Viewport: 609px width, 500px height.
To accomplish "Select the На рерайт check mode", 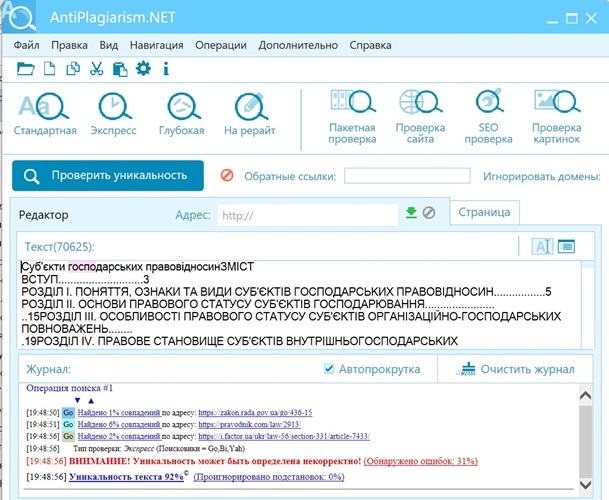I will click(250, 113).
